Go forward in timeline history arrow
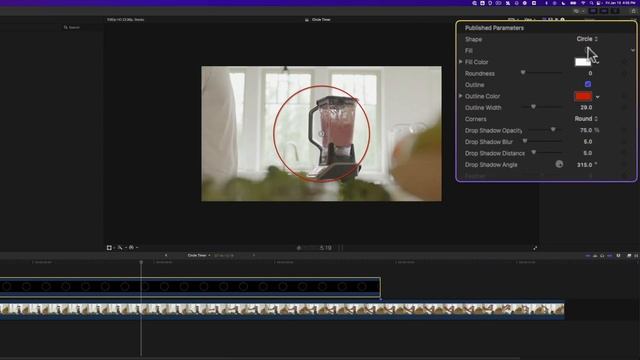This screenshot has height=360, width=640. (x=253, y=256)
